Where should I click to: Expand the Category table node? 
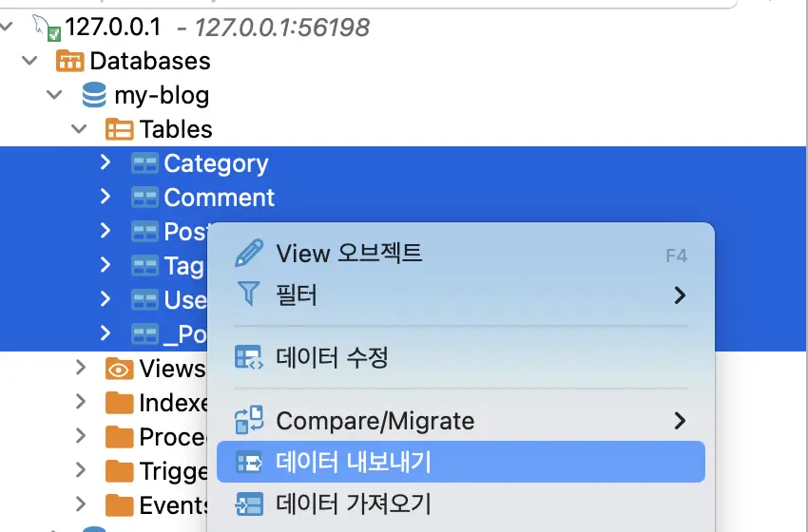[106, 163]
